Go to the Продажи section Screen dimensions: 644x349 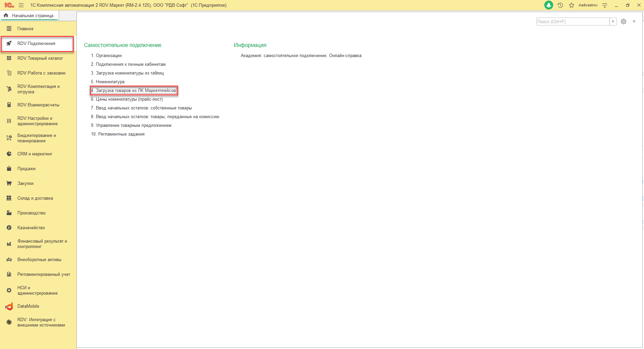38,168
